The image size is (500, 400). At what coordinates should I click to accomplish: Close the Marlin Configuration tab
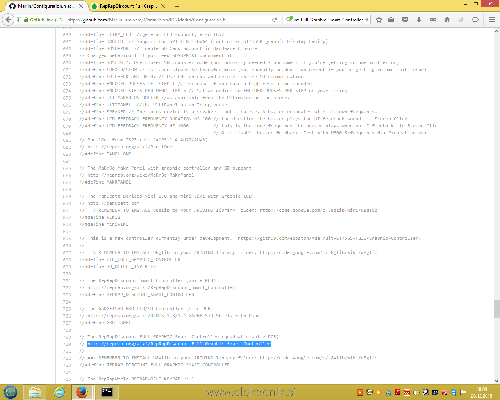[81, 6]
